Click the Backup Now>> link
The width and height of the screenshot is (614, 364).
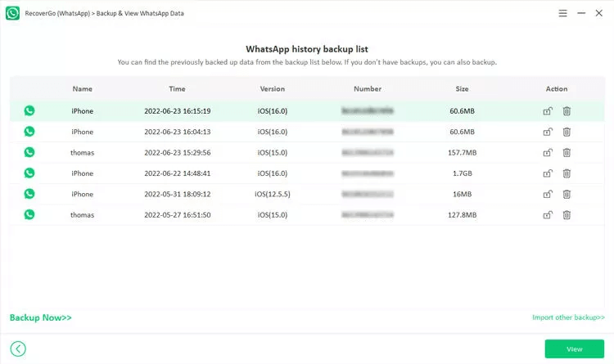(41, 317)
